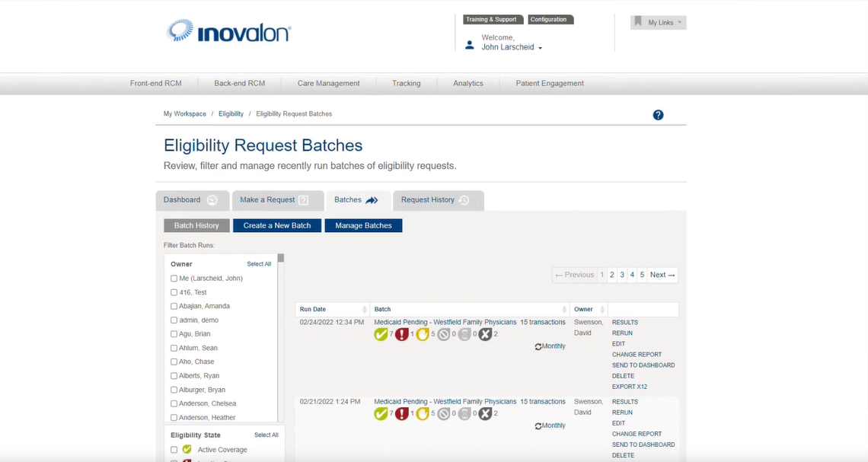Click Monthly recurrence icon in 02/24/2022 batch
This screenshot has height=462, width=868.
click(x=538, y=346)
